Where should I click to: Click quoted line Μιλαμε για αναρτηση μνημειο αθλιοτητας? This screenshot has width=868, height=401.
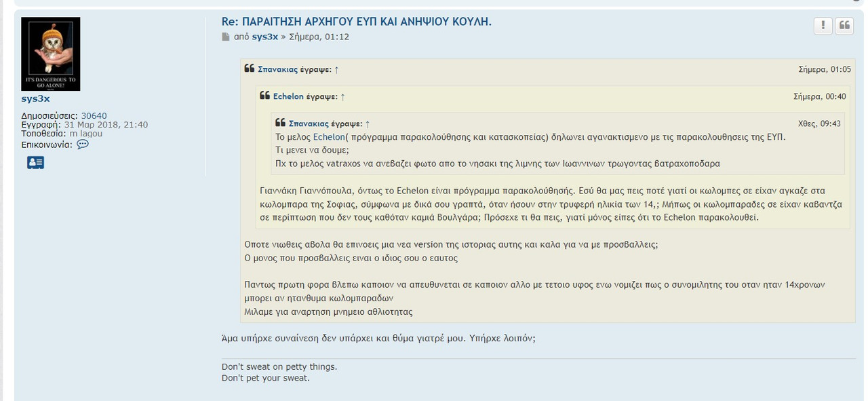[x=328, y=312]
